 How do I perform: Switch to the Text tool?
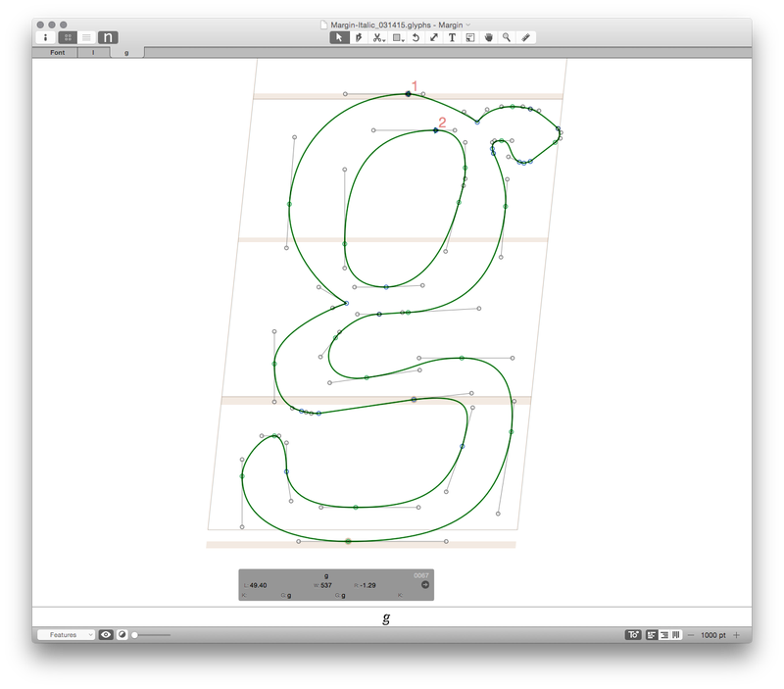[452, 37]
